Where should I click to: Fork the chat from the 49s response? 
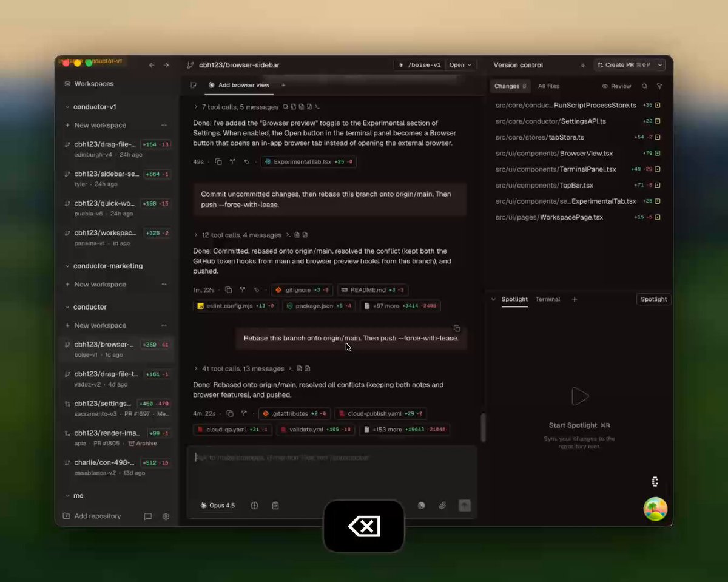[x=232, y=162]
